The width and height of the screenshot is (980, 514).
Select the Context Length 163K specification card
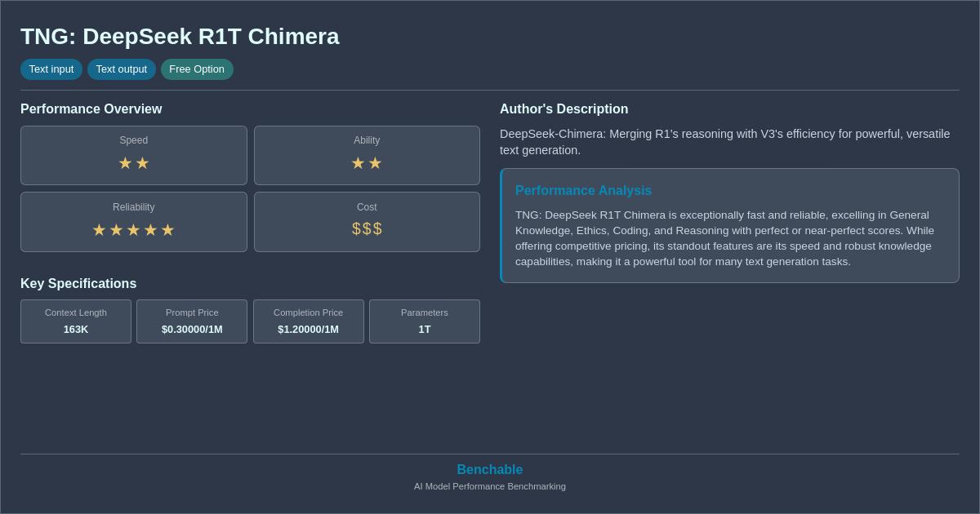tap(75, 321)
